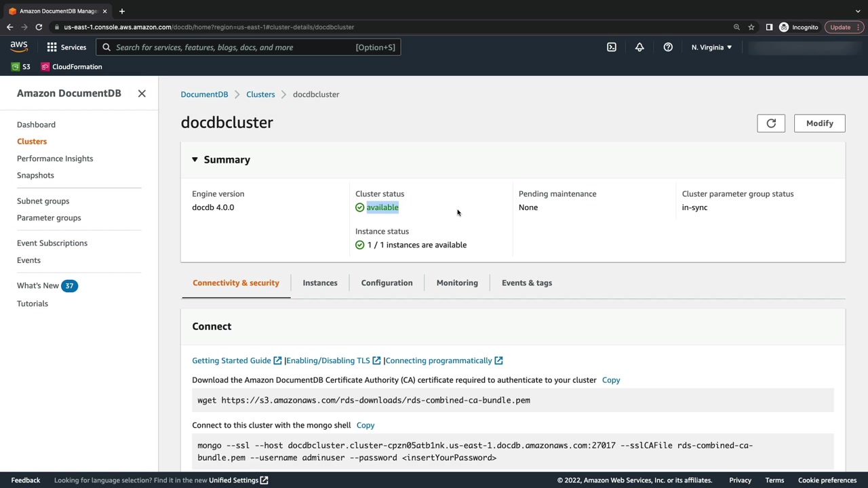
Task: Open the Services grid menu
Action: pyautogui.click(x=66, y=47)
